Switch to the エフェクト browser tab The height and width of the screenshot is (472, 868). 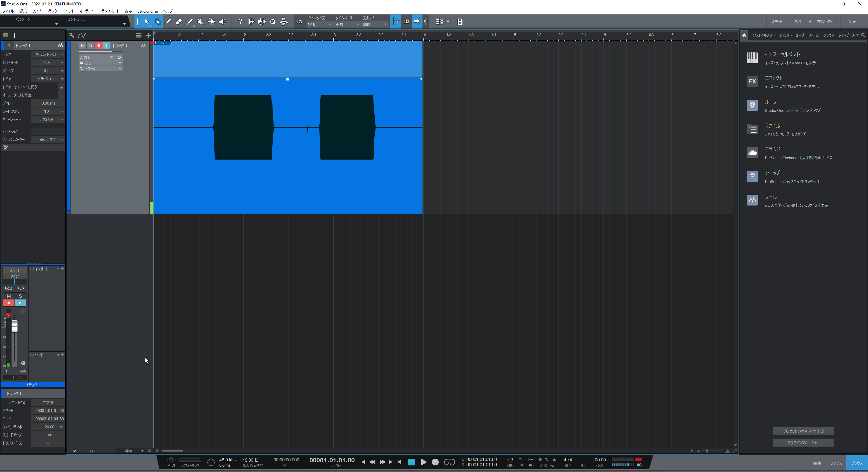[785, 35]
